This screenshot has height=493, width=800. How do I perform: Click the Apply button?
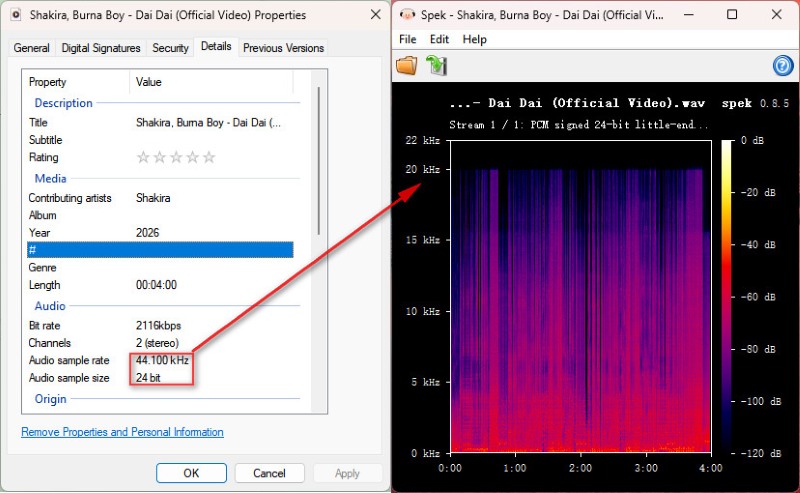point(347,473)
